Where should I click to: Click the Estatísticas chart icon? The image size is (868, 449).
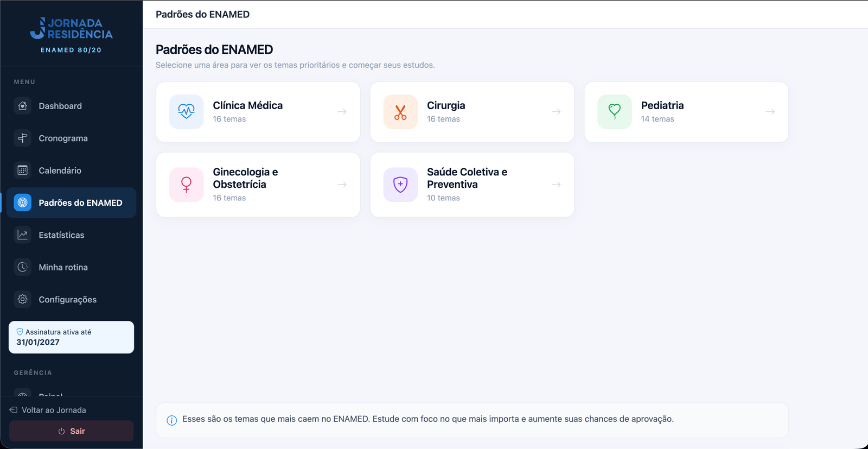click(22, 235)
